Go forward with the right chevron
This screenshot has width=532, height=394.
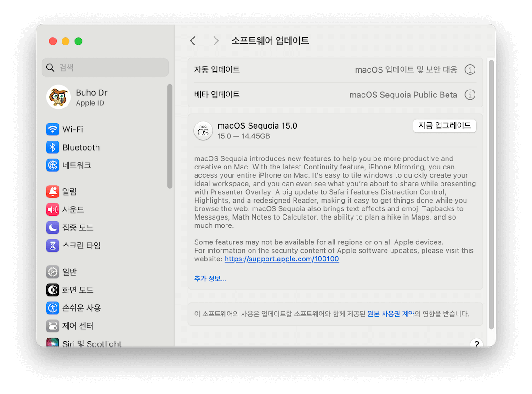click(x=216, y=41)
